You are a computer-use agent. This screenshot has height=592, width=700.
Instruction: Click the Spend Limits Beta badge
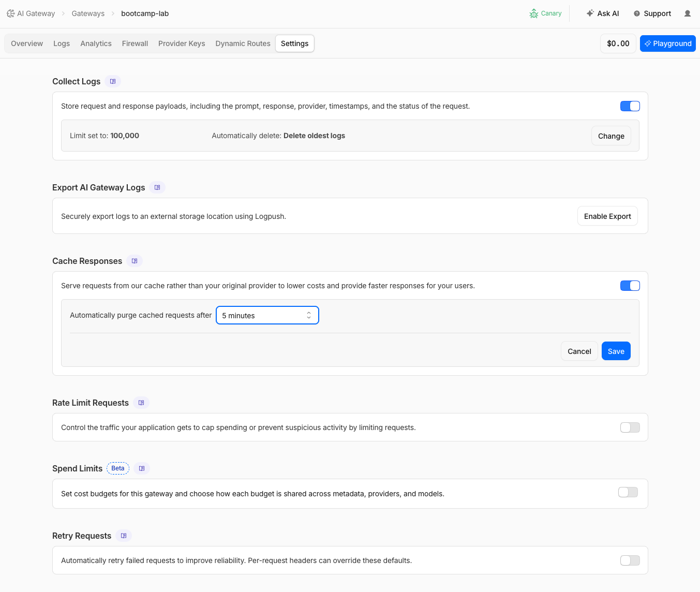118,468
